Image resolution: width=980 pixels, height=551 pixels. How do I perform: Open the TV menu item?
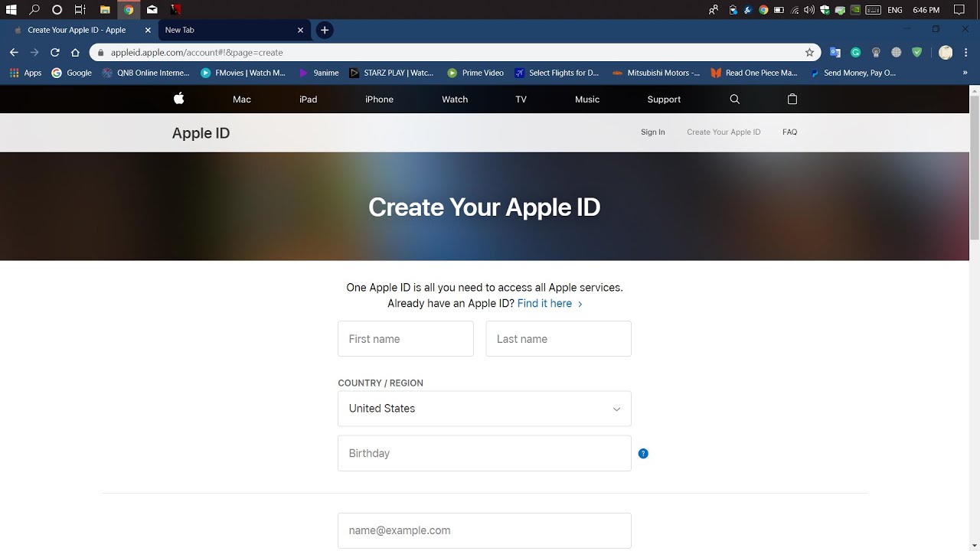[521, 99]
